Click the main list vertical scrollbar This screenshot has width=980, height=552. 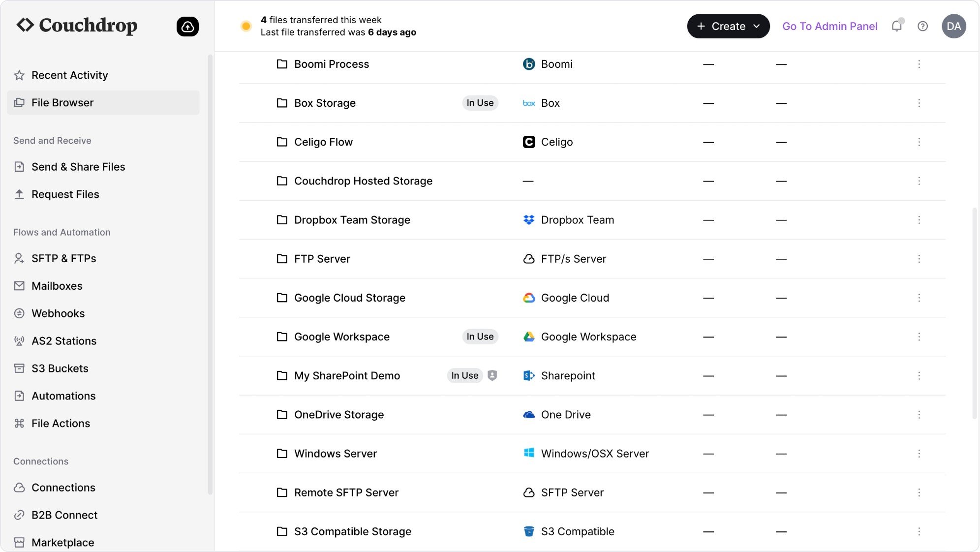pos(974,313)
